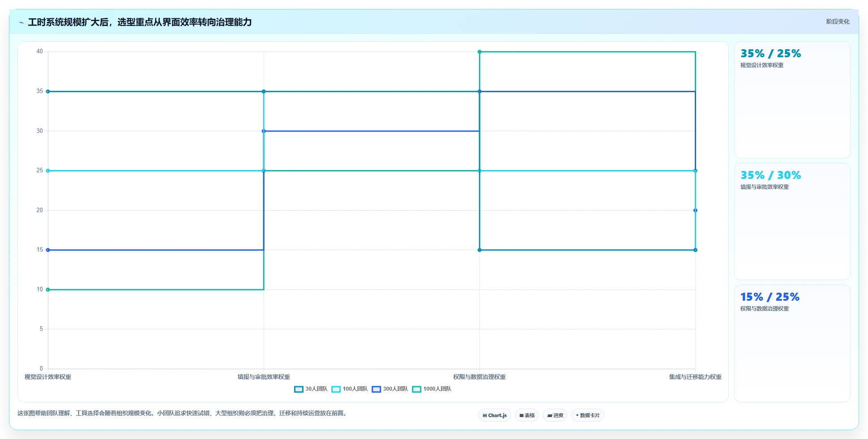Viewport: 868px width, 439px height.
Task: Click the y-axis tick label 40
Action: pos(40,51)
